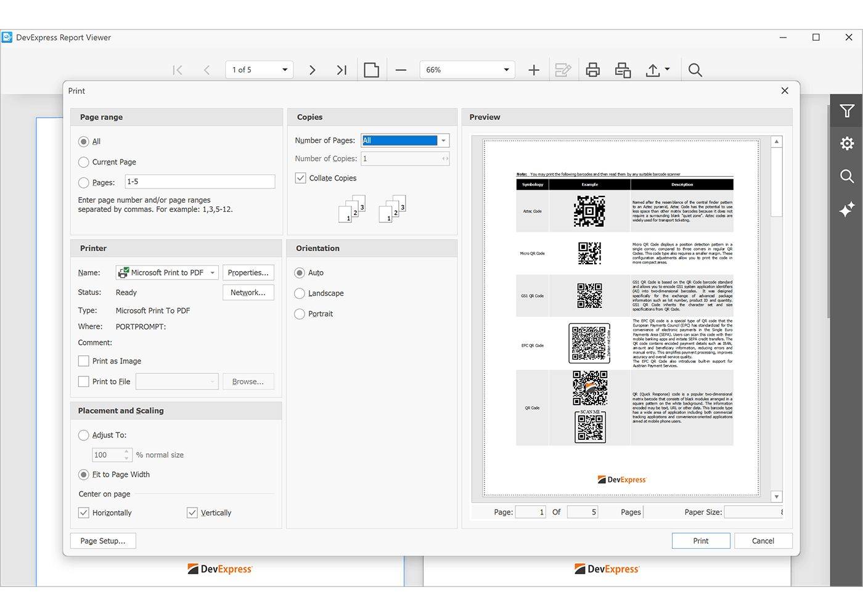Click the Network button
This screenshot has height=616, width=863.
pos(248,292)
